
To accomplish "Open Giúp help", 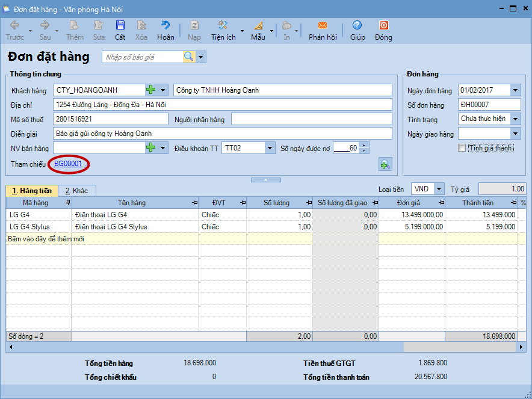I will 357,31.
